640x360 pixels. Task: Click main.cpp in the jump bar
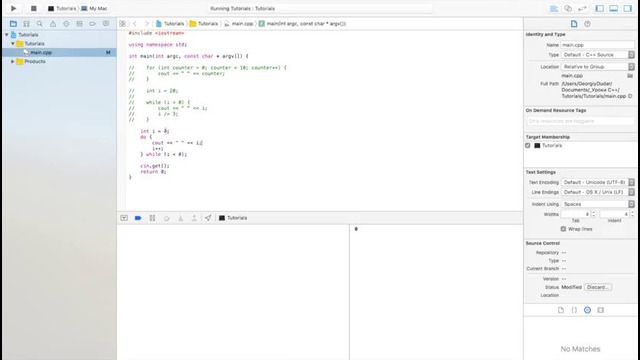(239, 24)
